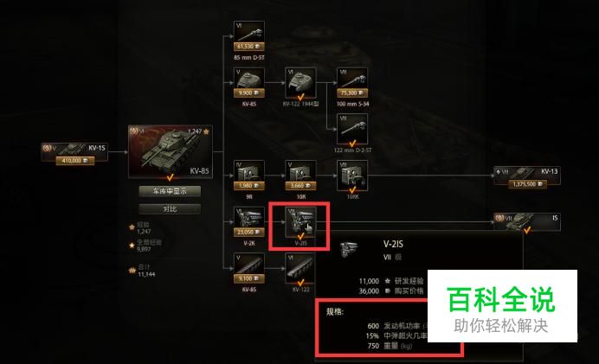Select the KV-85 tracks suspension module
599x364 pixels.
[x=249, y=268]
